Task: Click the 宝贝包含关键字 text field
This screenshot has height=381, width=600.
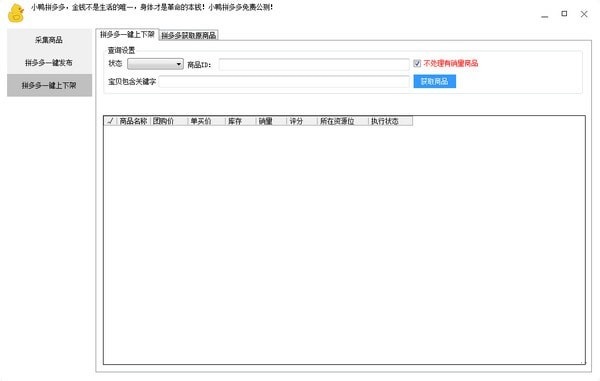Action: click(x=284, y=81)
